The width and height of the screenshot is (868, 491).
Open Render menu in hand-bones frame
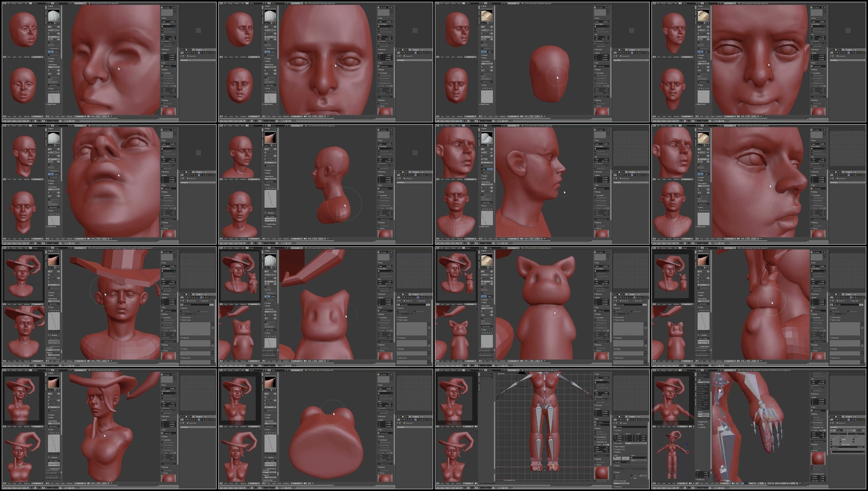tap(663, 370)
